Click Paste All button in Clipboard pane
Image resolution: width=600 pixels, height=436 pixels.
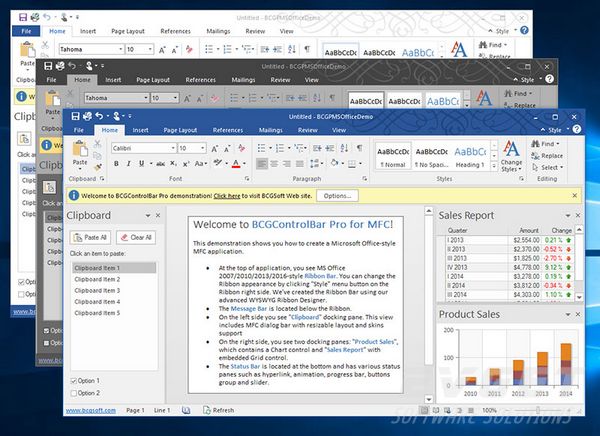pyautogui.click(x=90, y=238)
